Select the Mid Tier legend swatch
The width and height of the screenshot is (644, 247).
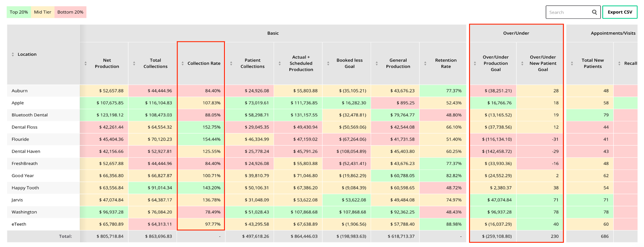pos(43,12)
